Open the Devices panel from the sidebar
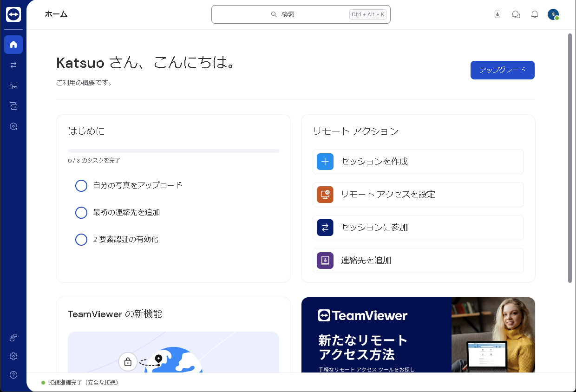 click(x=13, y=85)
